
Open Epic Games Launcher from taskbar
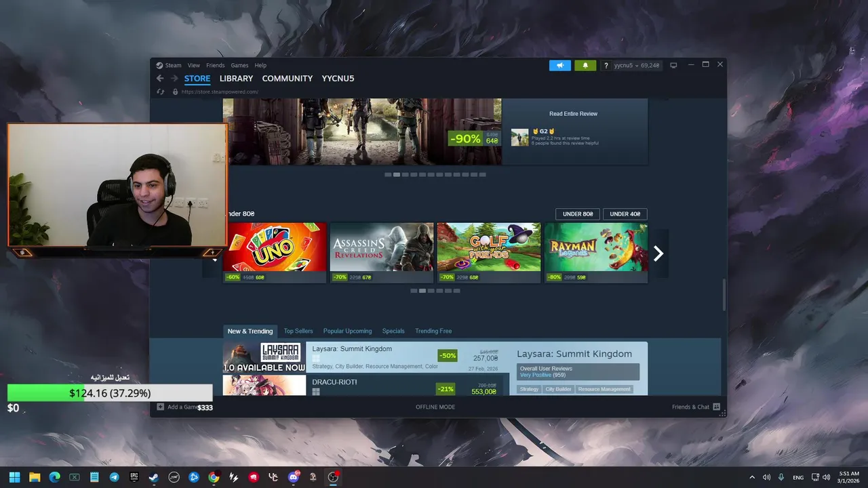tap(134, 477)
